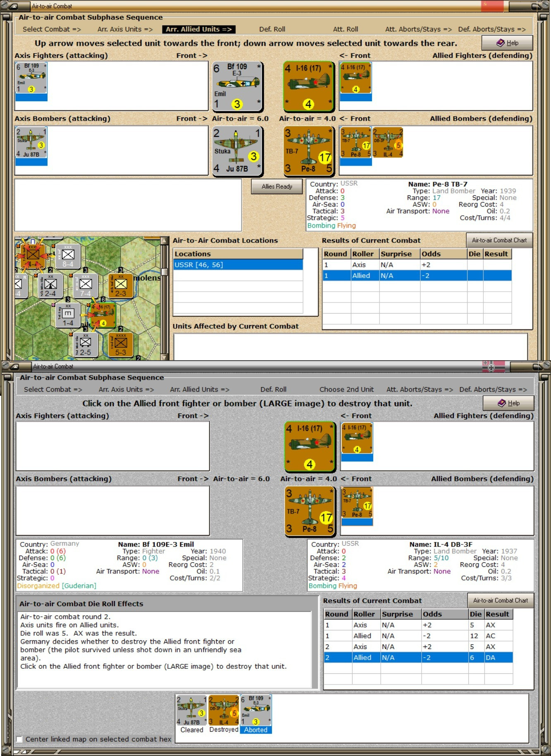Click the I-16 fighter counter on the map
The width and height of the screenshot is (551, 756).
[103, 315]
